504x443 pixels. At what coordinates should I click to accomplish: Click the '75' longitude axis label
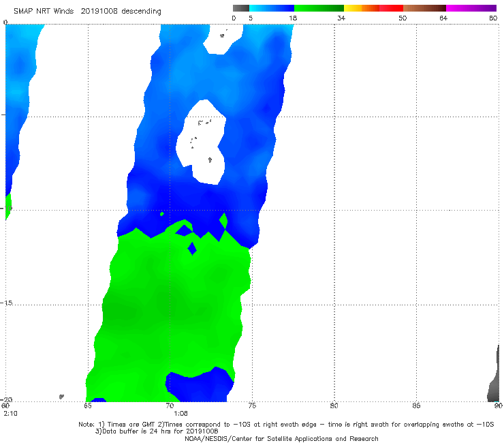252,406
